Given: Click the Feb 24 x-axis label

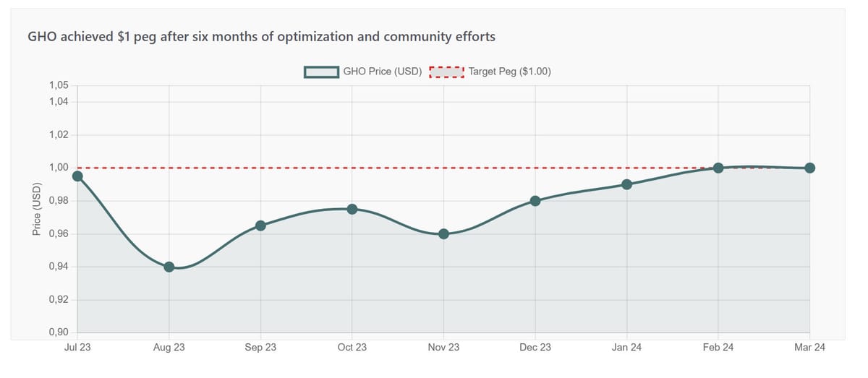Looking at the screenshot, I should pyautogui.click(x=718, y=348).
